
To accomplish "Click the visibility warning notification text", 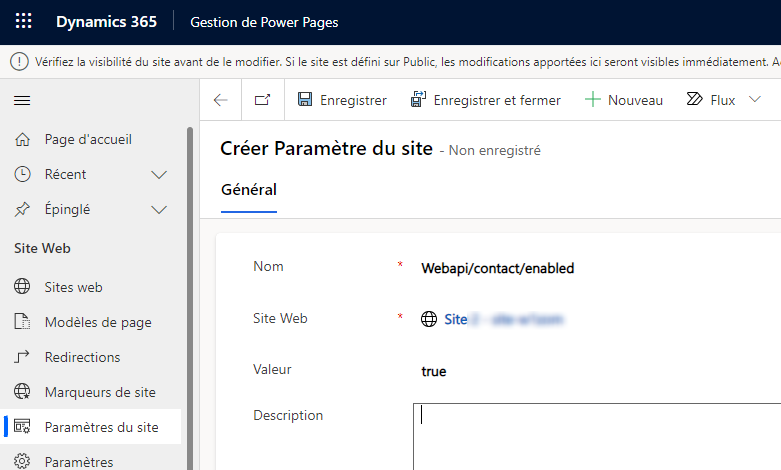I will click(x=407, y=62).
